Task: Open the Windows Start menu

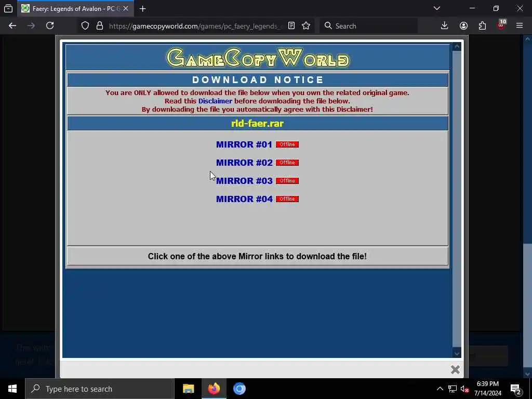Action: click(12, 389)
